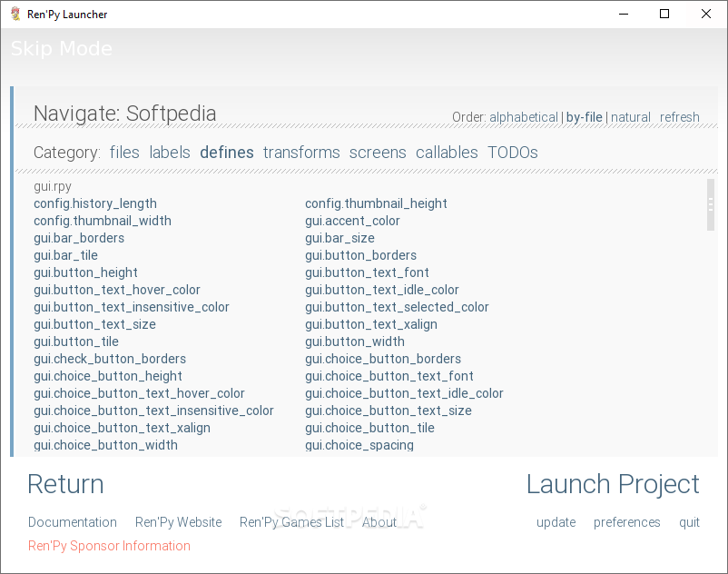Open gui.button_text_size define
728x574 pixels.
tap(94, 324)
